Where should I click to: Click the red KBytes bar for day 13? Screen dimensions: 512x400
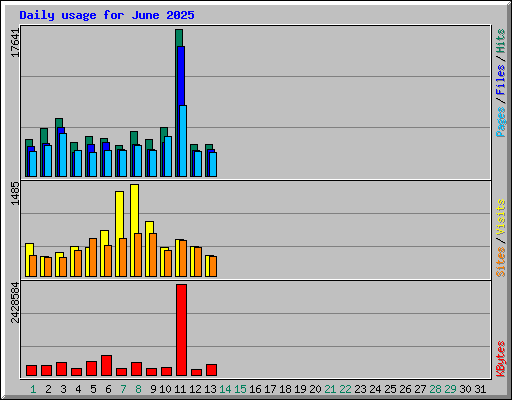click(x=211, y=370)
